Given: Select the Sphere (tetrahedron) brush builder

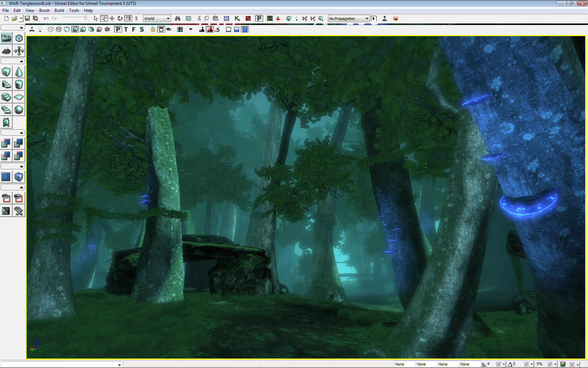Looking at the screenshot, I should click(x=19, y=110).
